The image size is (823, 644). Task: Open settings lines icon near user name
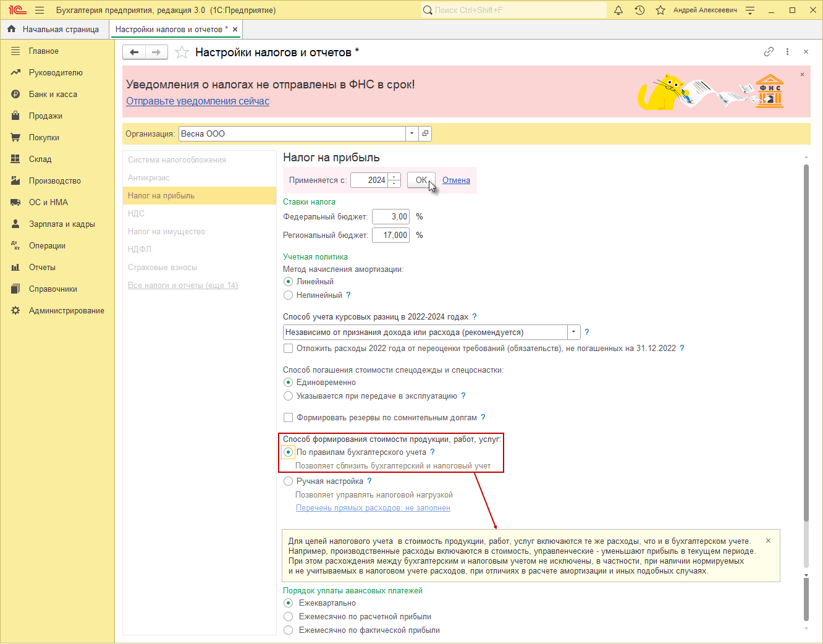coord(750,10)
